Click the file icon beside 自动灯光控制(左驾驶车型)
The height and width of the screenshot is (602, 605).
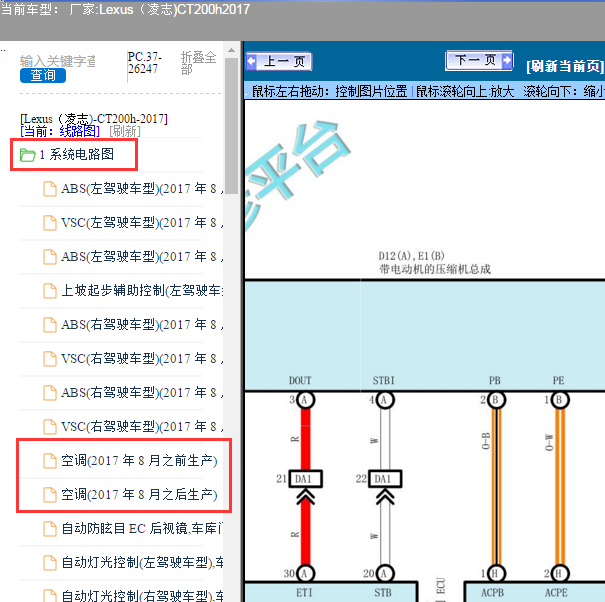(49, 563)
